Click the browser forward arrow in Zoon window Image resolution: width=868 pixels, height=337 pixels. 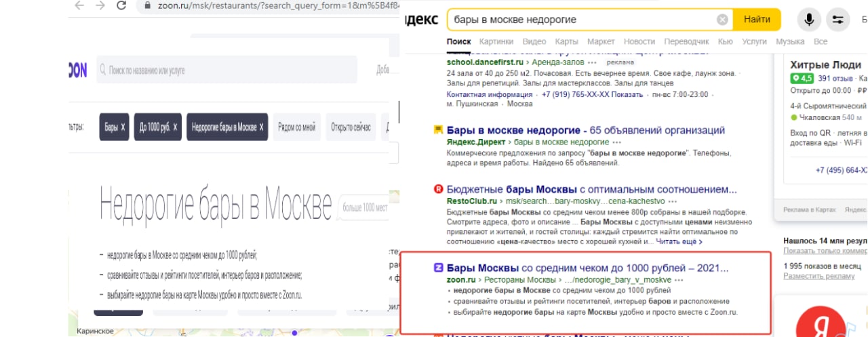(100, 5)
